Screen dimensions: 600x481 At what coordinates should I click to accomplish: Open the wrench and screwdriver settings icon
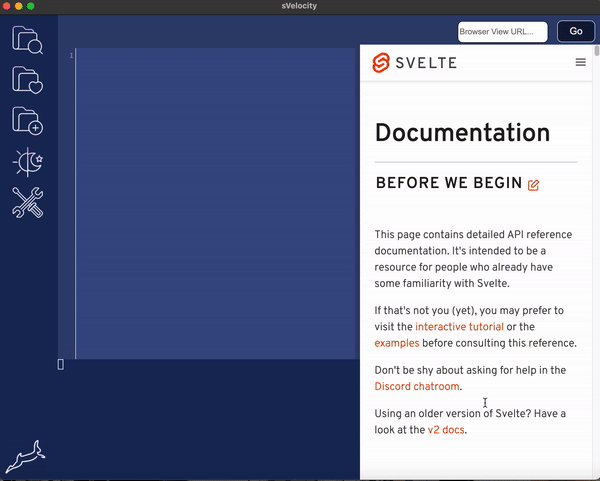[27, 202]
